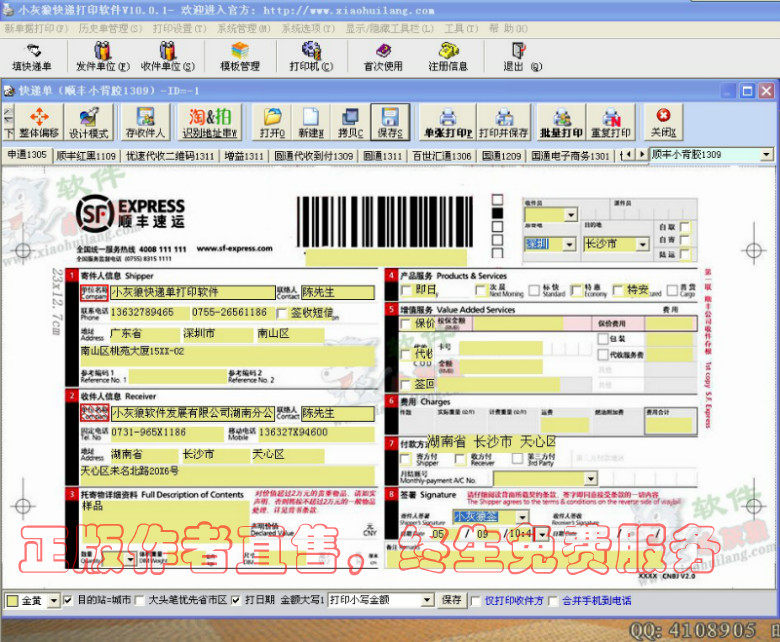Open the 帮助 menu

pyautogui.click(x=508, y=28)
